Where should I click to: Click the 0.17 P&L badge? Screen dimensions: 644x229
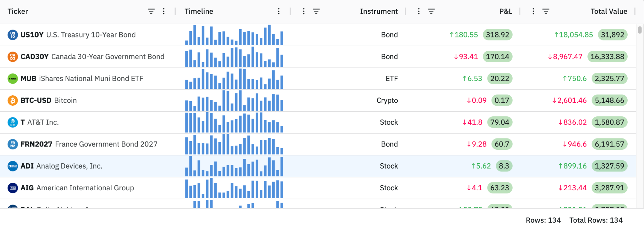point(502,100)
